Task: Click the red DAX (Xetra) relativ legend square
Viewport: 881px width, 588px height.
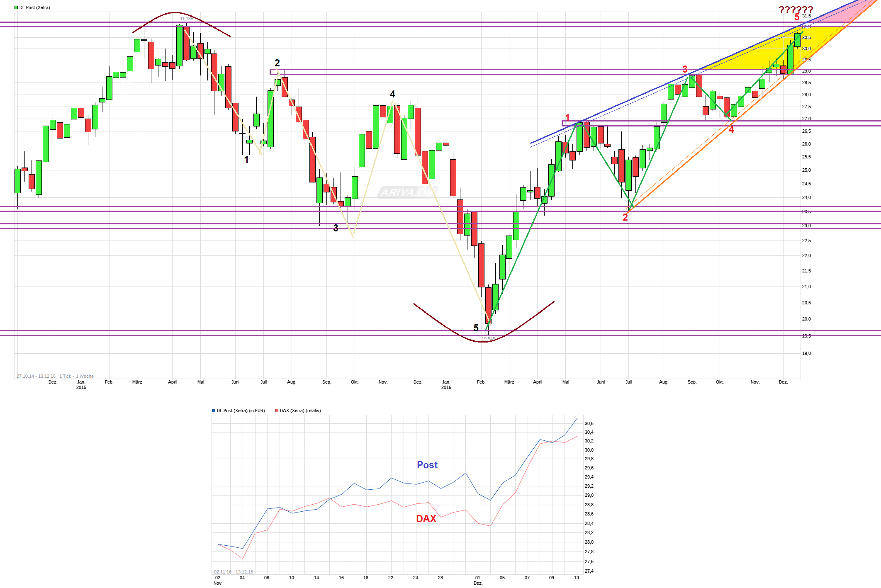Action: pyautogui.click(x=277, y=411)
